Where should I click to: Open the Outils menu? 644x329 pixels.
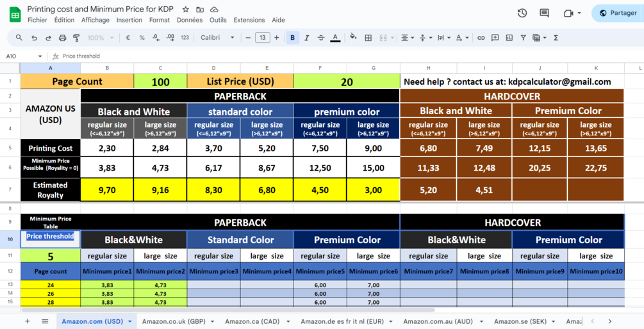(218, 20)
